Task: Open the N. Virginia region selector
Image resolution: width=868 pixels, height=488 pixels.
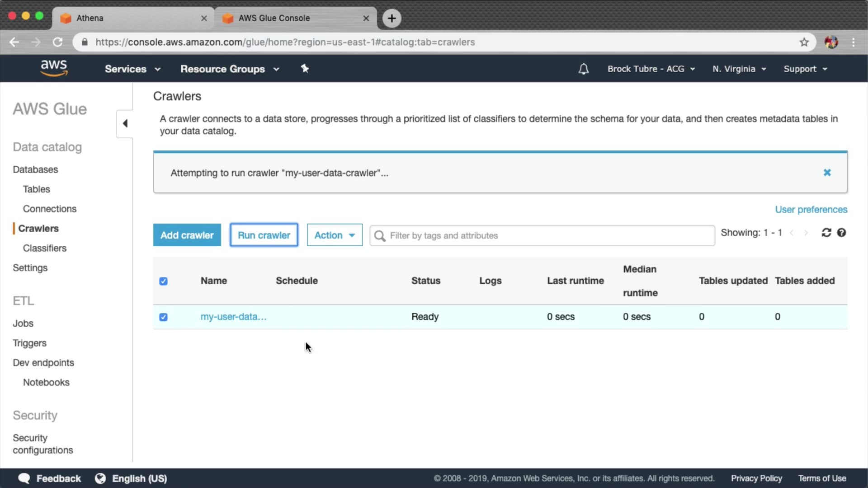Action: point(739,69)
